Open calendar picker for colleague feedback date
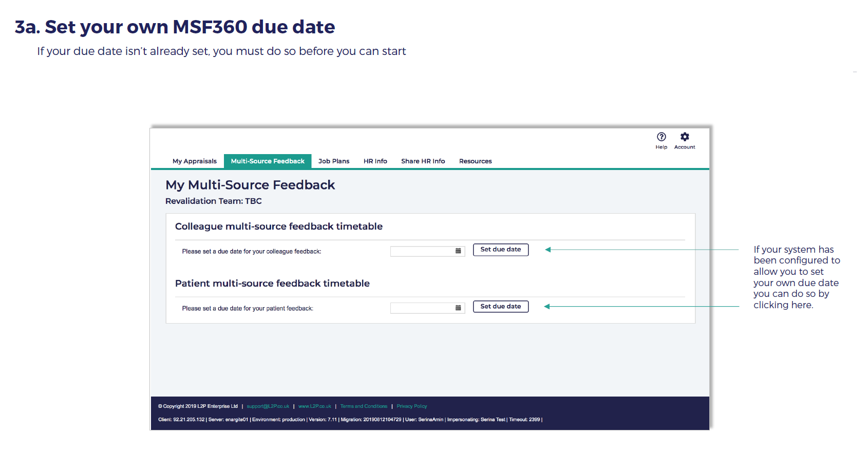The height and width of the screenshot is (470, 868). (x=458, y=251)
